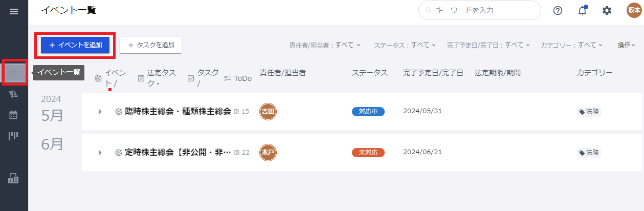Open the hamburger menu in sidebar
644x211 pixels.
(x=14, y=11)
